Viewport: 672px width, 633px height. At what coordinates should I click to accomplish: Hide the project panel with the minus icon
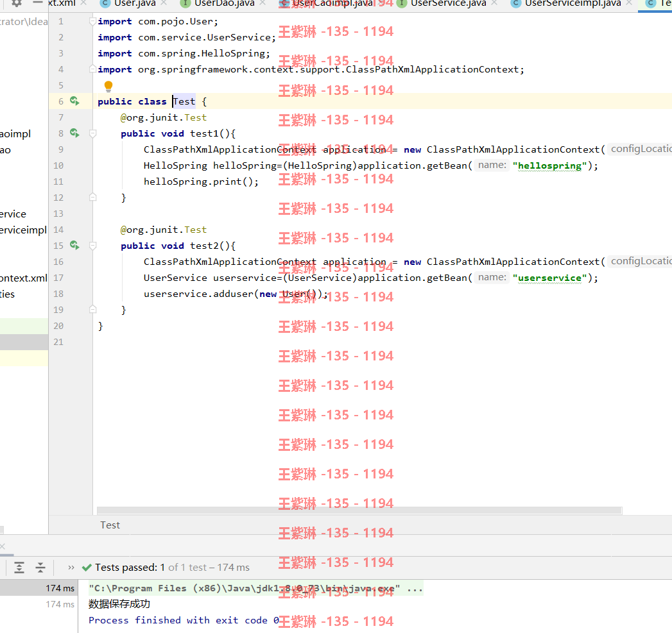[x=38, y=2]
